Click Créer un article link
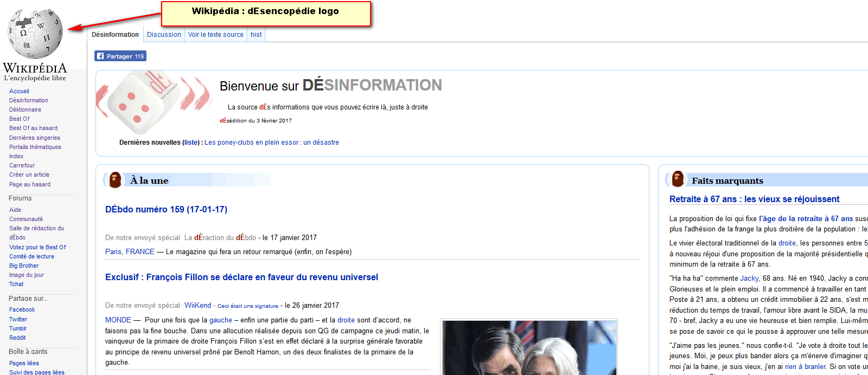 pyautogui.click(x=29, y=174)
